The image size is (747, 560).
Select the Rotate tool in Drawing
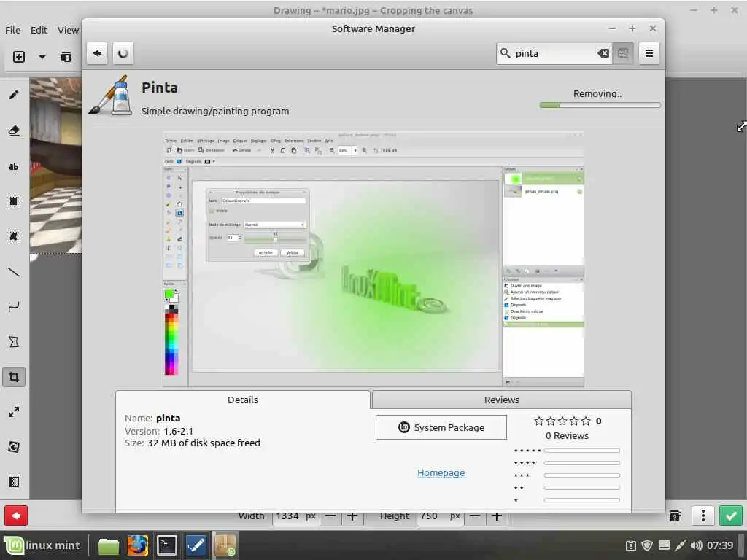(14, 447)
